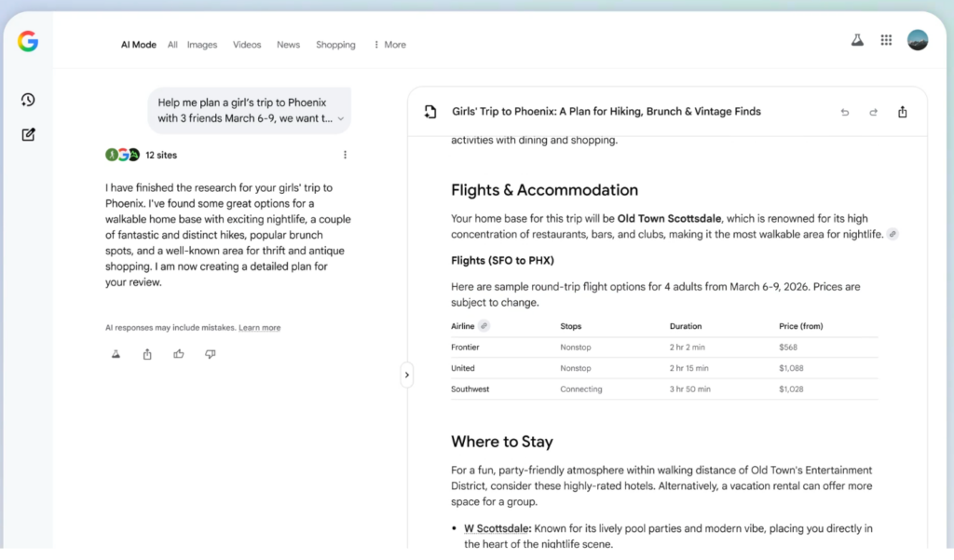The width and height of the screenshot is (954, 560).
Task: Open AI Mode history in left sidebar
Action: pos(28,100)
